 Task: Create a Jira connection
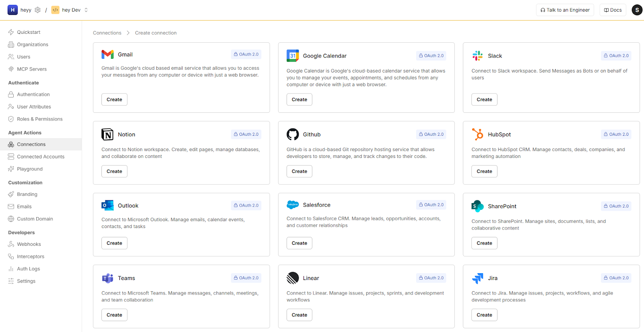484,315
